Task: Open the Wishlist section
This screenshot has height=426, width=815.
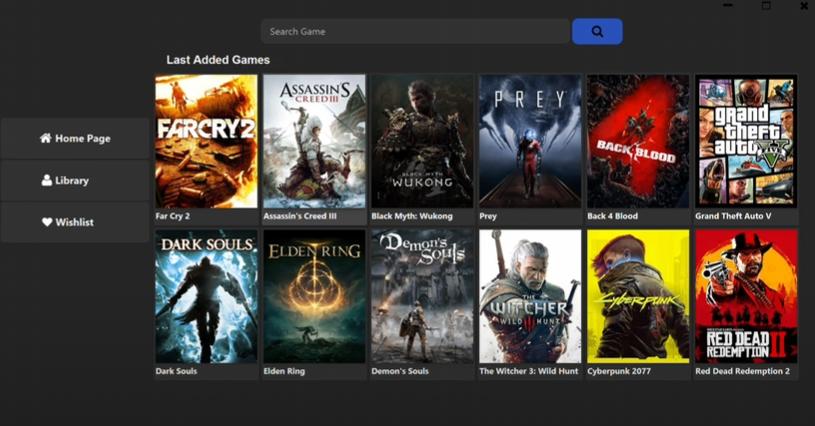Action: 75,222
